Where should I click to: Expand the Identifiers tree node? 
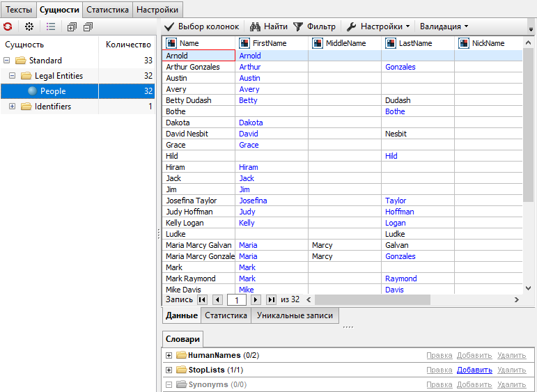(12, 107)
